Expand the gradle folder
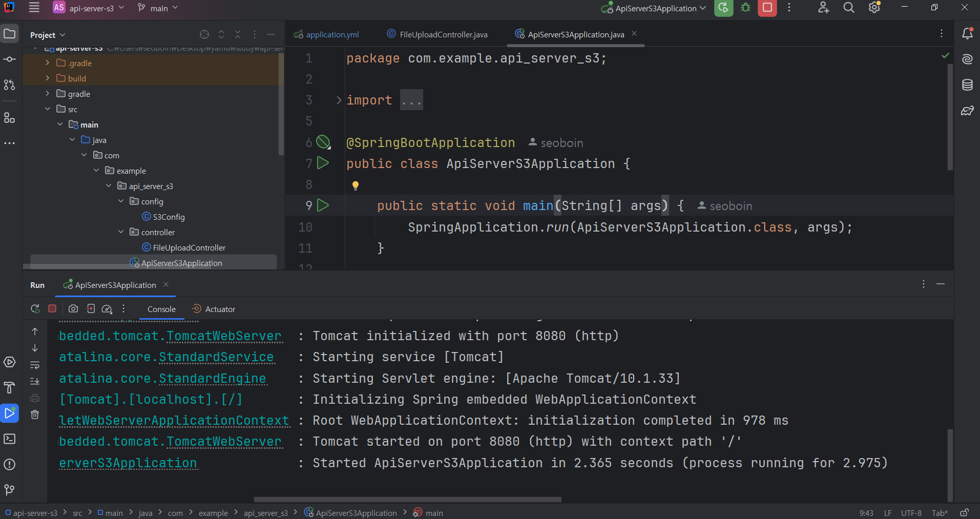The width and height of the screenshot is (980, 519). (x=47, y=94)
